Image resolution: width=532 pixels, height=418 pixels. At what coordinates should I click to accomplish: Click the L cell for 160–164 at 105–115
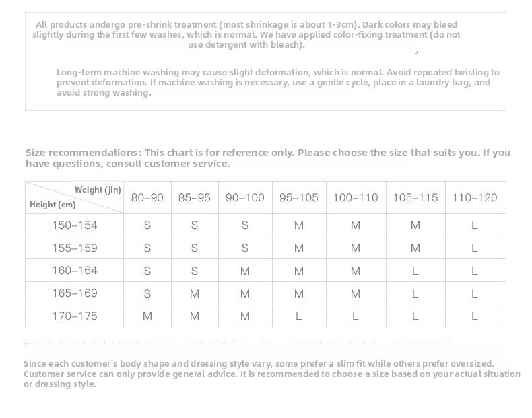coord(415,271)
